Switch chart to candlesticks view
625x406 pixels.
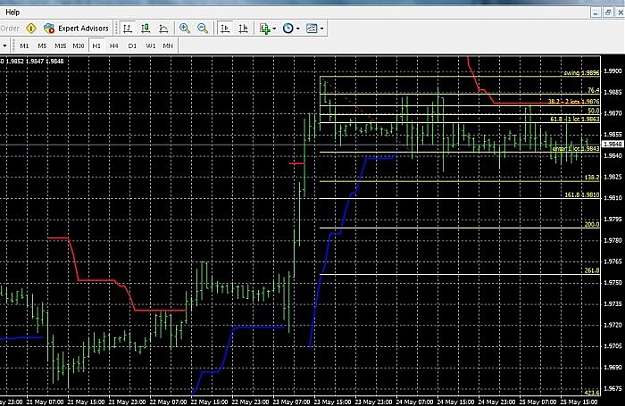[145, 28]
